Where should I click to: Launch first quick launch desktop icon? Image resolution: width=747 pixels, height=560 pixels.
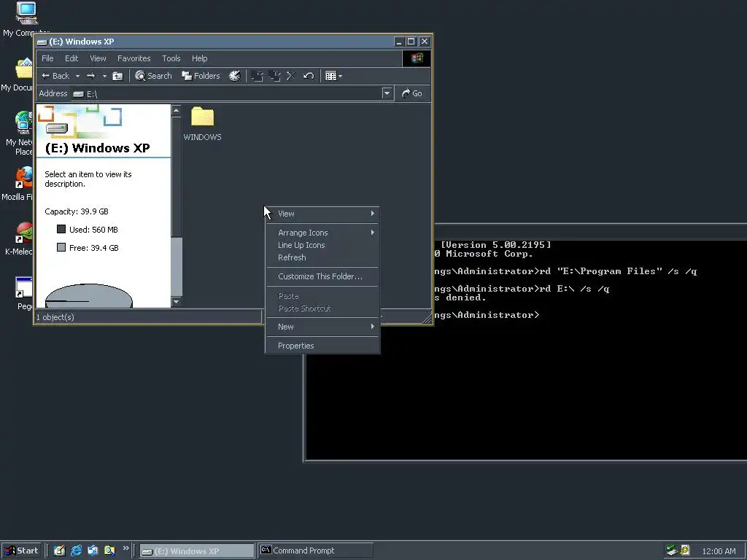tap(59, 551)
